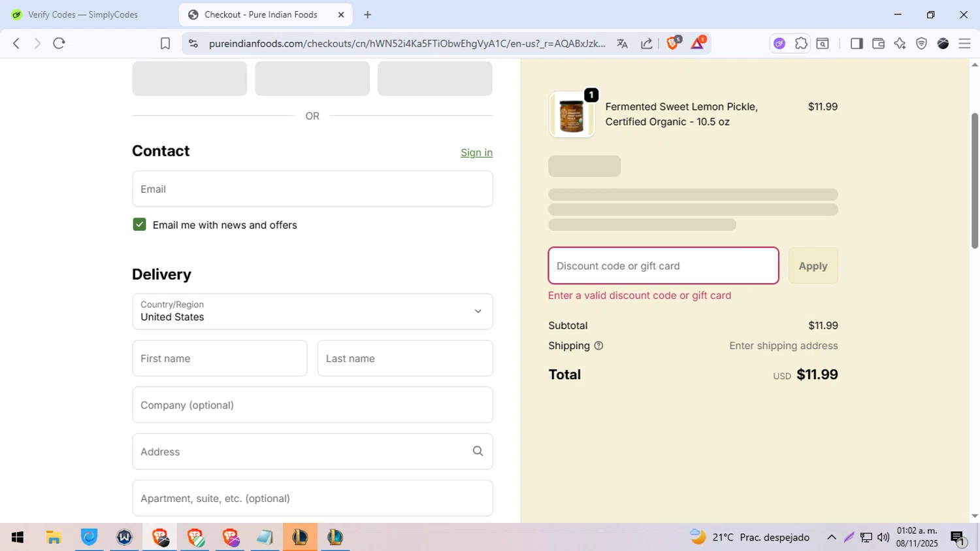
Task: Select the Checkout - Pure Indian Foods tab
Action: click(265, 14)
